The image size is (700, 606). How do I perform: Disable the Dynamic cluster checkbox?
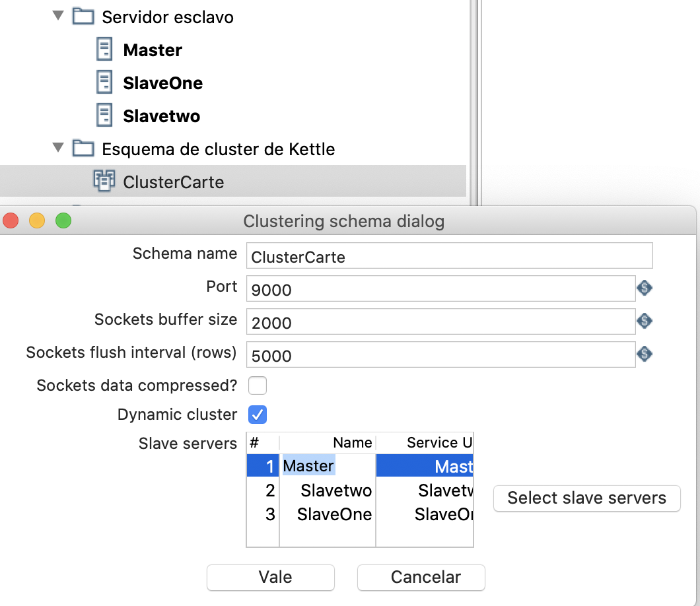tap(258, 415)
